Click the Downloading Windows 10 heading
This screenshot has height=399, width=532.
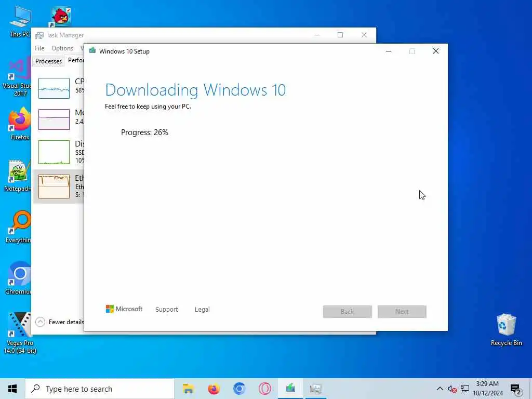click(x=195, y=90)
